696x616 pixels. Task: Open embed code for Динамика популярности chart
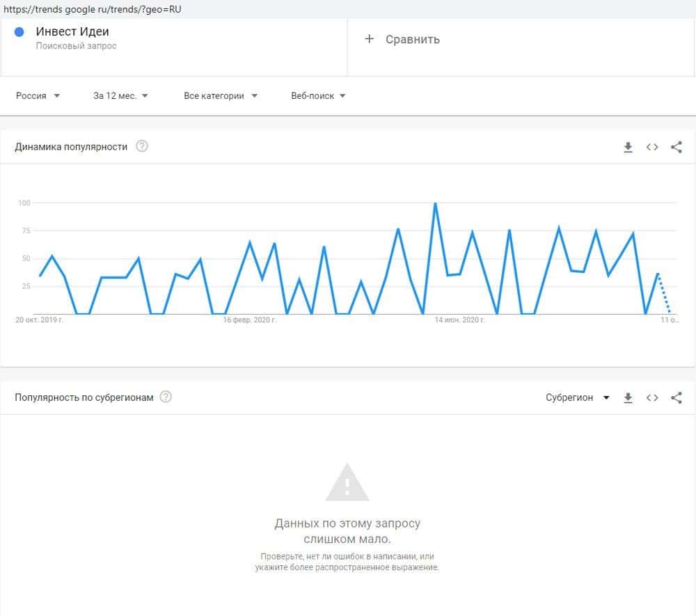(x=652, y=147)
